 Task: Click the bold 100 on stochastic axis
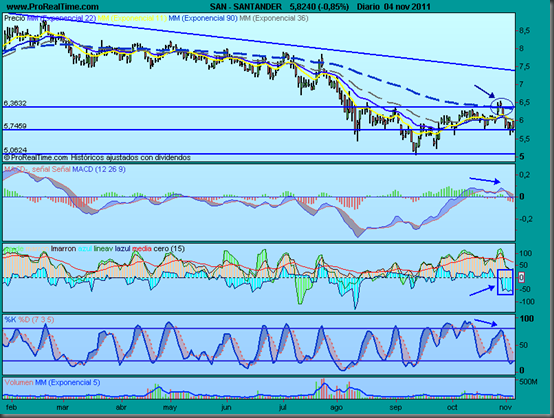pyautogui.click(x=527, y=319)
